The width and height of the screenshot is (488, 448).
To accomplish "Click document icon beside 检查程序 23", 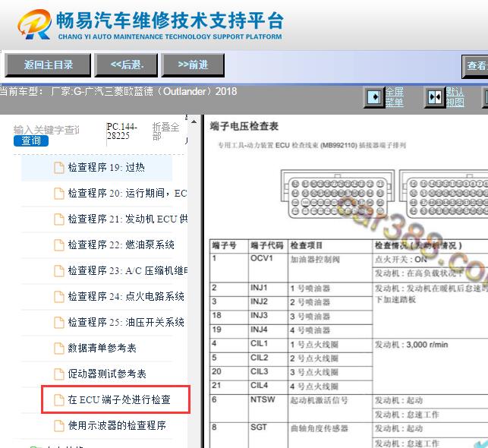I will 59,271.
